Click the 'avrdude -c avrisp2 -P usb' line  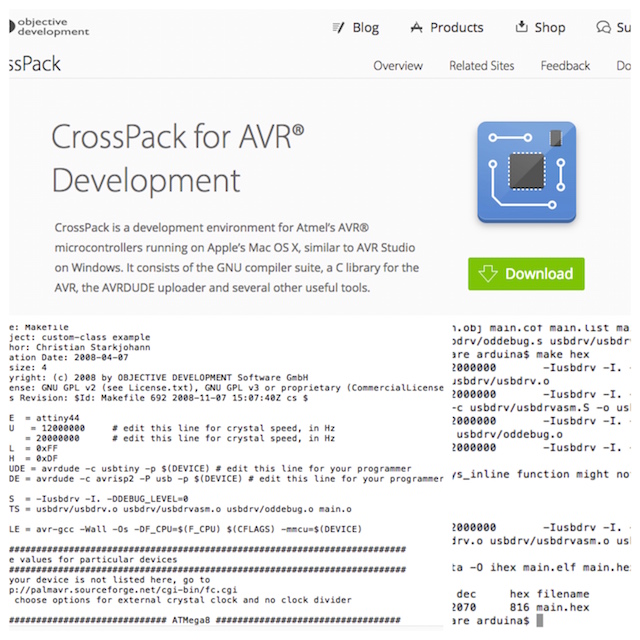coord(226,479)
